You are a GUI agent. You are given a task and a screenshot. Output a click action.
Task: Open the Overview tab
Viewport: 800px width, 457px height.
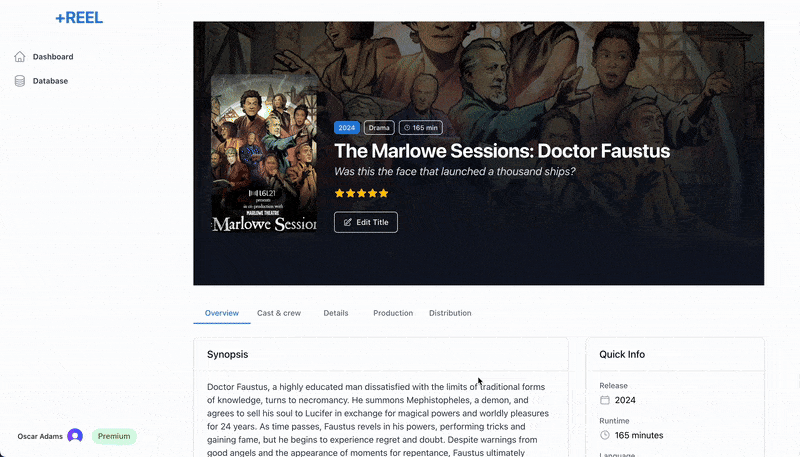221,313
